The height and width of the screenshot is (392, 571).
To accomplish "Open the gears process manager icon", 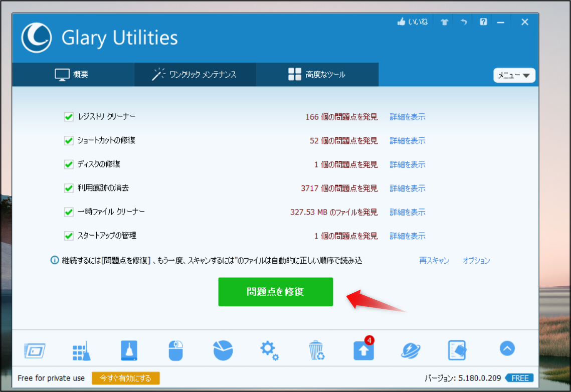I will point(270,350).
